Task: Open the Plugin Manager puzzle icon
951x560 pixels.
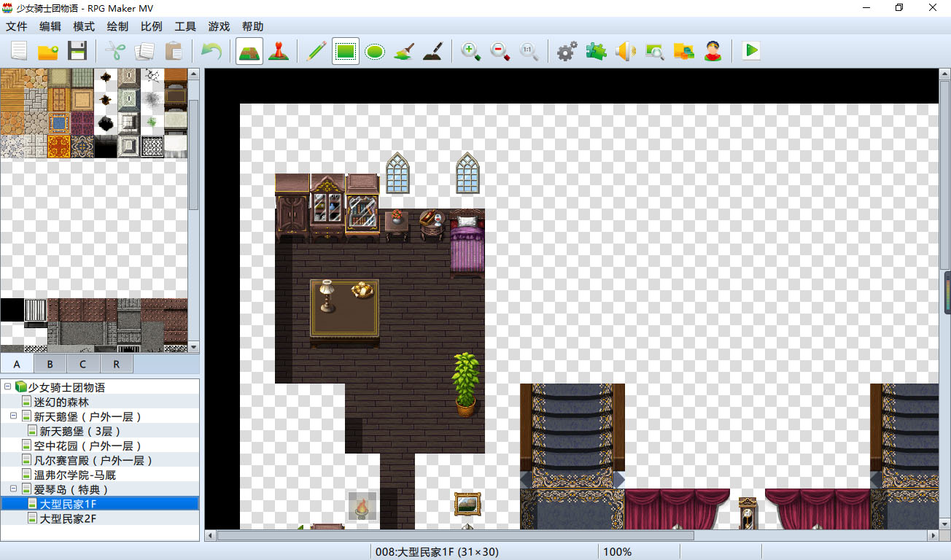Action: click(597, 51)
